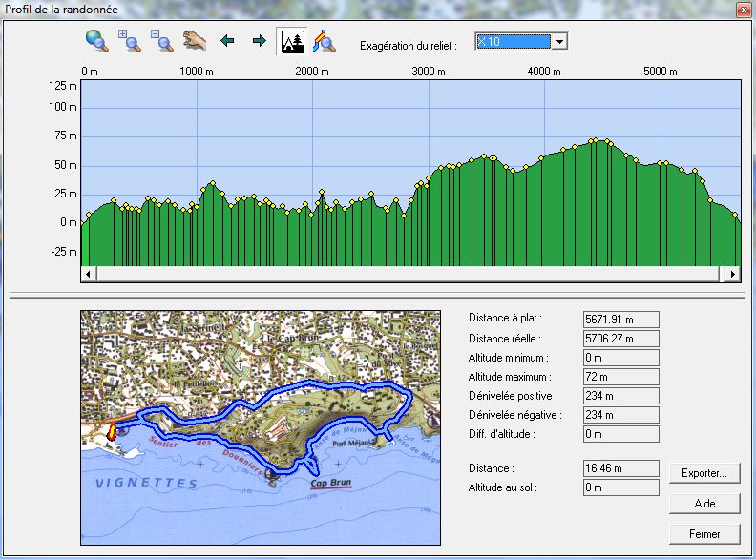The height and width of the screenshot is (559, 756).
Task: Click the Distance à plat value field
Action: coord(621,320)
